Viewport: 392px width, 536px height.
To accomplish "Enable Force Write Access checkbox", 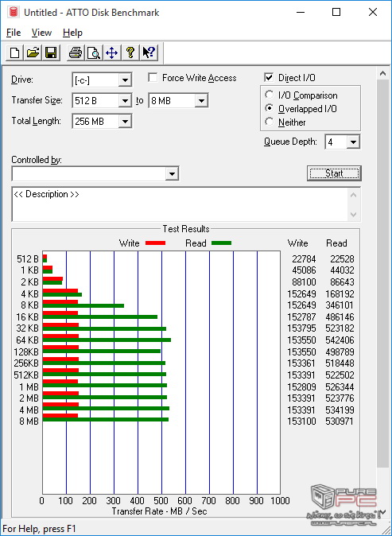I will click(x=153, y=78).
